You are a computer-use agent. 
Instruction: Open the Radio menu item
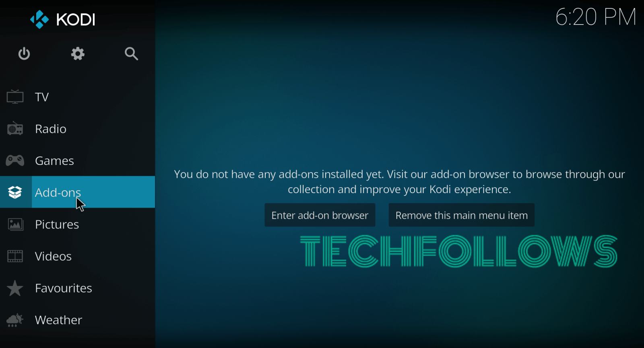(x=51, y=129)
